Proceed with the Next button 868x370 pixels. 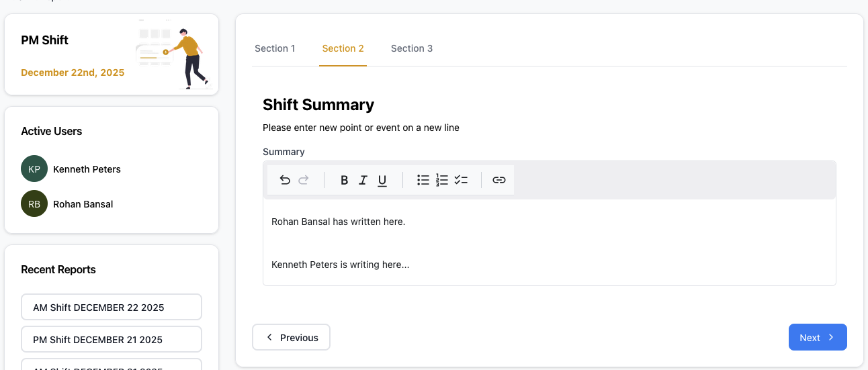[x=818, y=337]
